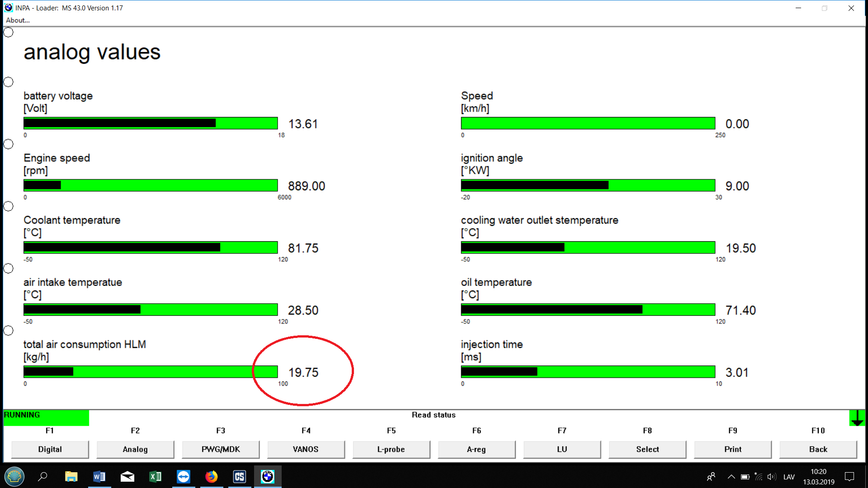Open the About... menu
The width and height of the screenshot is (868, 488).
[18, 20]
